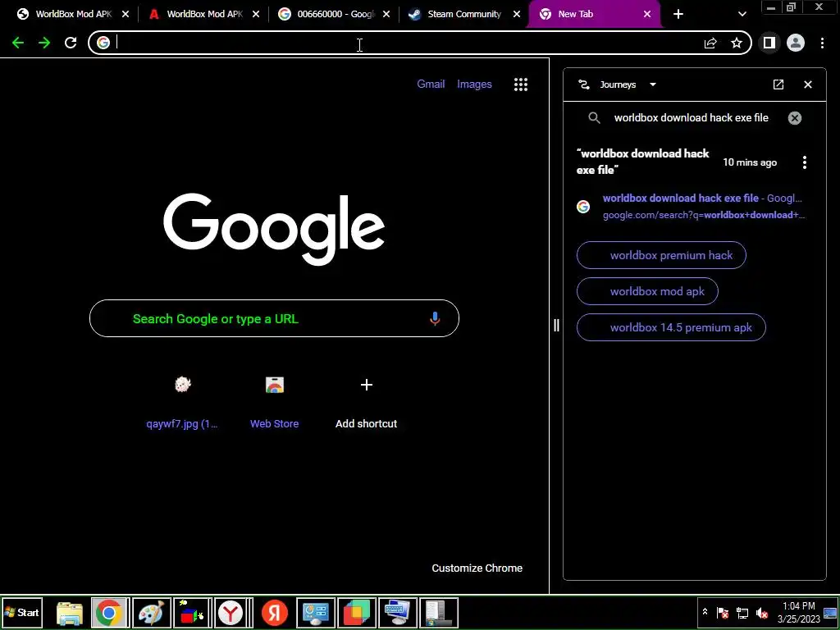840x630 pixels.
Task: Toggle the browser side panel button
Action: (769, 43)
